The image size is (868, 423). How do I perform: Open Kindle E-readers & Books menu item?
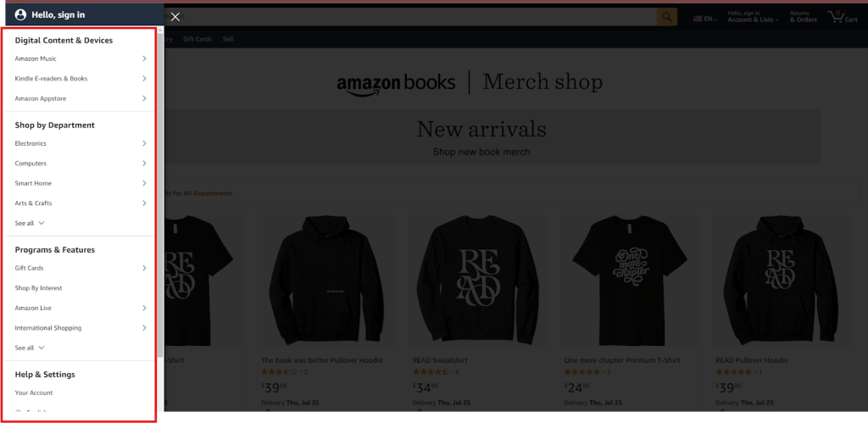pyautogui.click(x=51, y=79)
